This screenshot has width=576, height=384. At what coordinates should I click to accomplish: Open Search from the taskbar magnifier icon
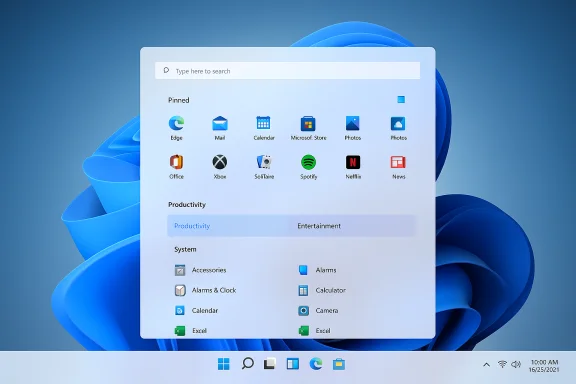[x=248, y=364]
